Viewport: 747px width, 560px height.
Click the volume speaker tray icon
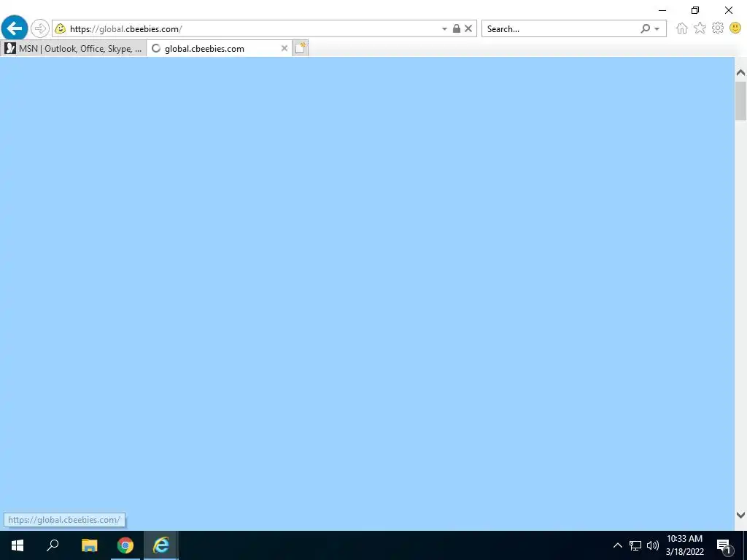pos(653,545)
